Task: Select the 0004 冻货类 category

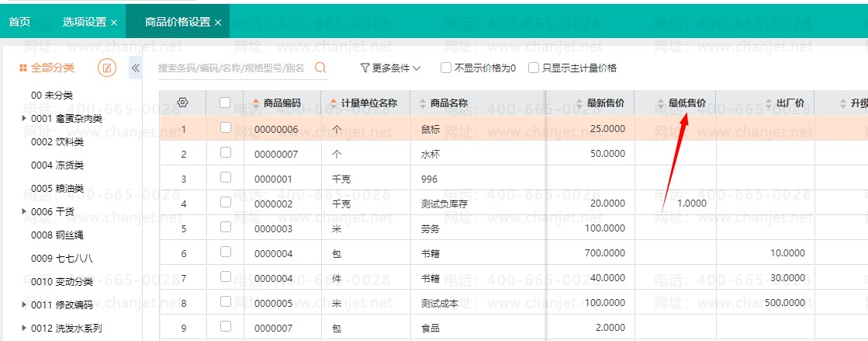Action: [x=57, y=165]
